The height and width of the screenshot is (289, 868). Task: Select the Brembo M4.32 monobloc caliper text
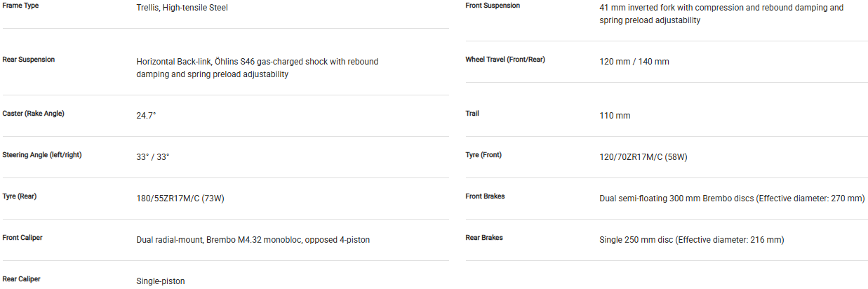point(253,240)
